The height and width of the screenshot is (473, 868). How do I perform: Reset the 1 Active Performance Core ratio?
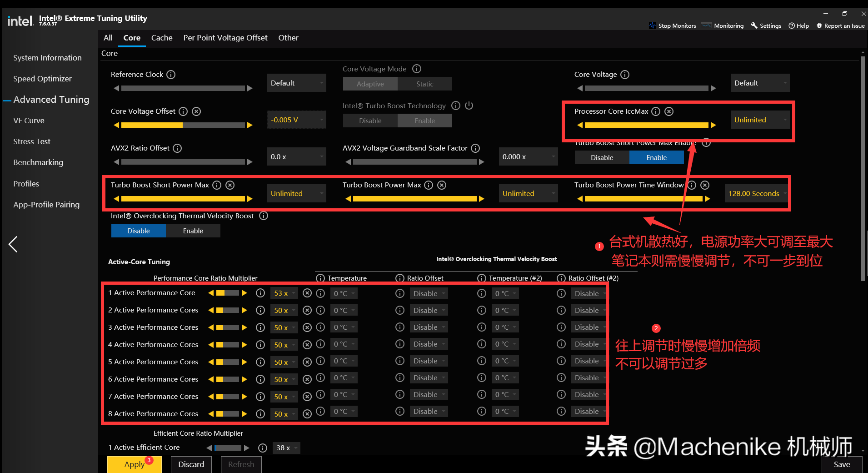pyautogui.click(x=307, y=293)
